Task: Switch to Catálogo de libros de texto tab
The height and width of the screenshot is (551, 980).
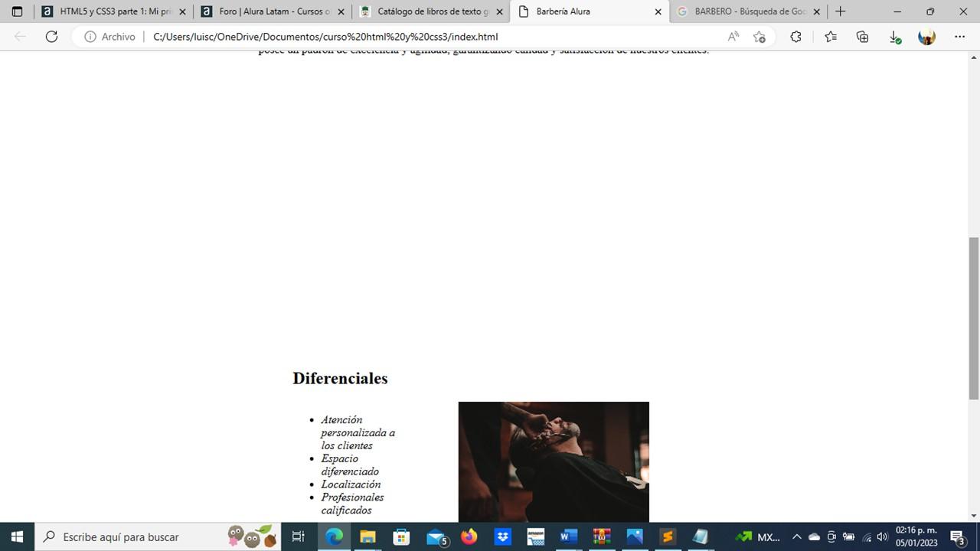Action: tap(431, 11)
